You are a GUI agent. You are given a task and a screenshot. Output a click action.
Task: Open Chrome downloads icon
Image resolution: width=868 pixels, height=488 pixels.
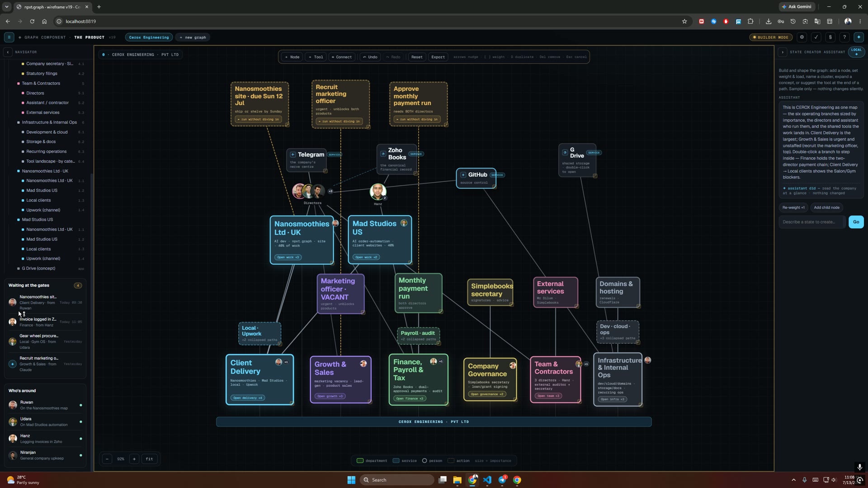click(769, 21)
